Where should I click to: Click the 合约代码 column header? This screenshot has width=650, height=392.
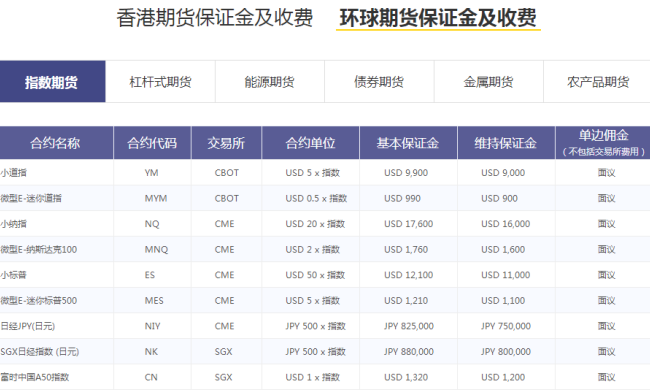coord(152,143)
